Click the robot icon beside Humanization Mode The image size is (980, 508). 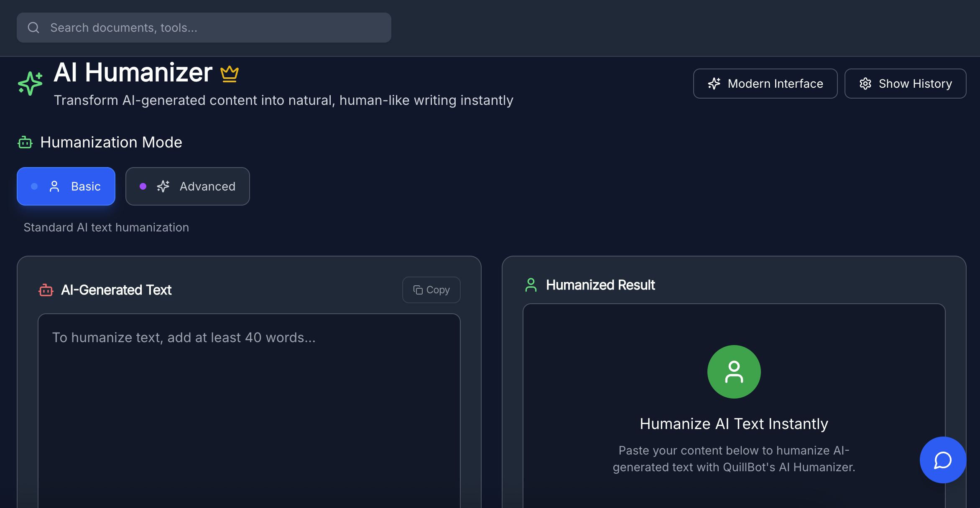(x=25, y=142)
